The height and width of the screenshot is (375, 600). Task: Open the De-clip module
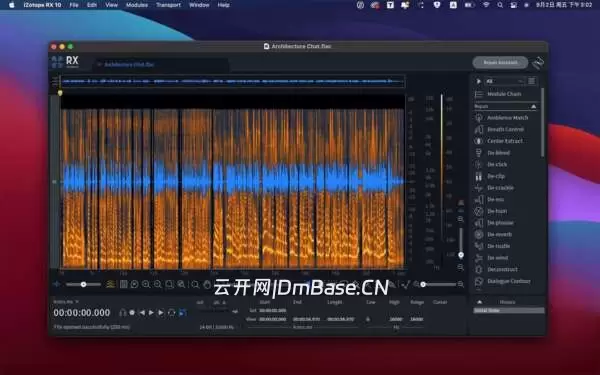(496, 176)
